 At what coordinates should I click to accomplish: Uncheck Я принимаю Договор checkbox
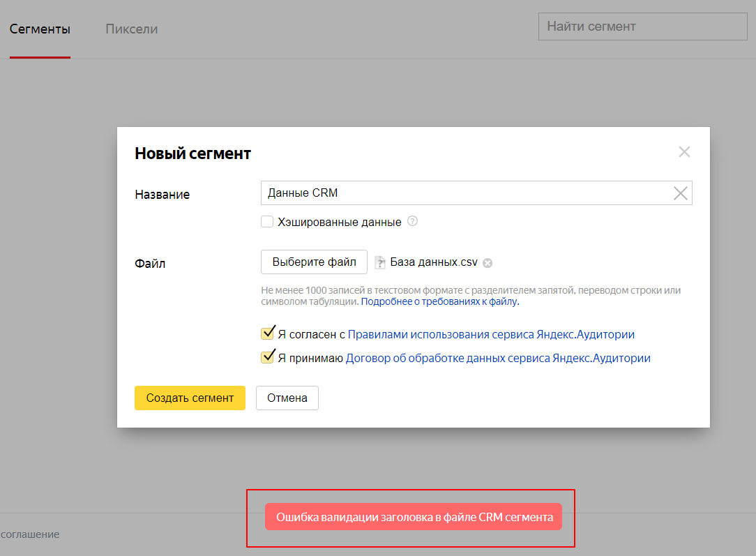click(267, 358)
